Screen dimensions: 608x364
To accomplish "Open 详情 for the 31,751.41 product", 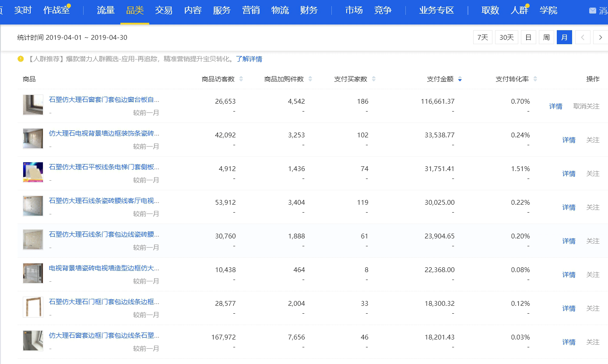I will point(569,174).
